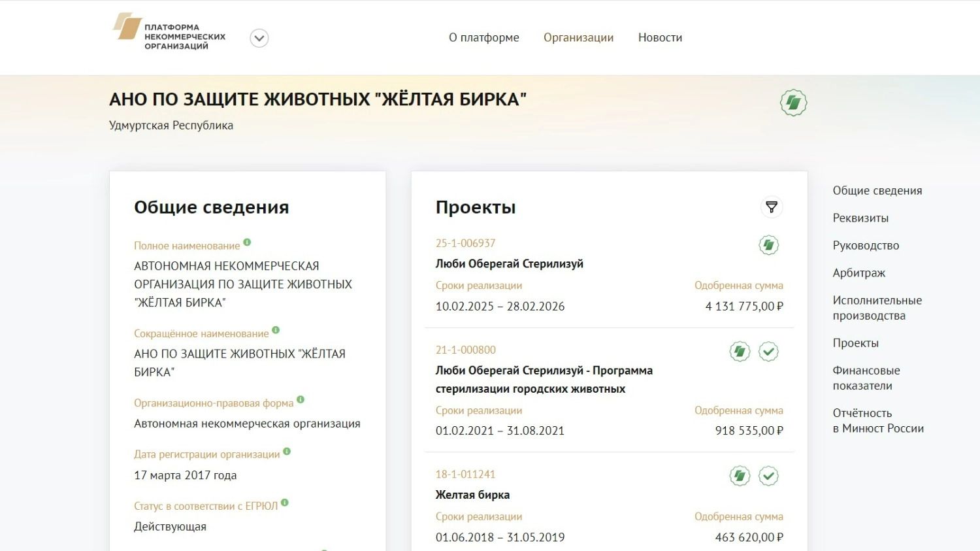Click info icon next to Сокращённое наименование
The width and height of the screenshot is (980, 551).
pos(276,330)
